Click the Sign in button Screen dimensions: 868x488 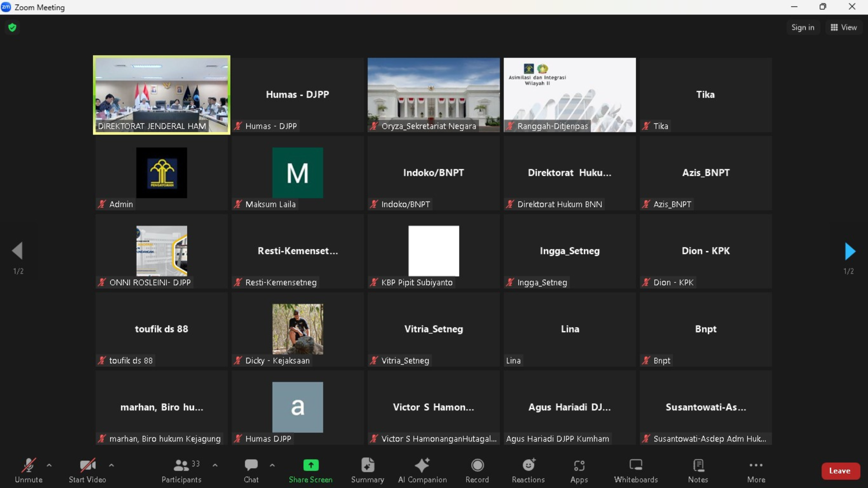click(x=803, y=28)
